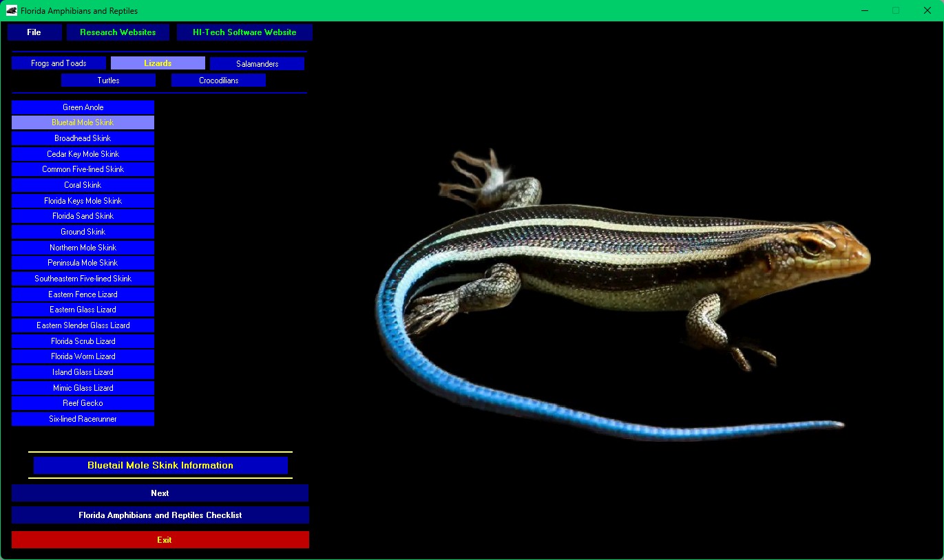The image size is (944, 560).
Task: Select Eastern Fence Lizard
Action: pyautogui.click(x=83, y=294)
